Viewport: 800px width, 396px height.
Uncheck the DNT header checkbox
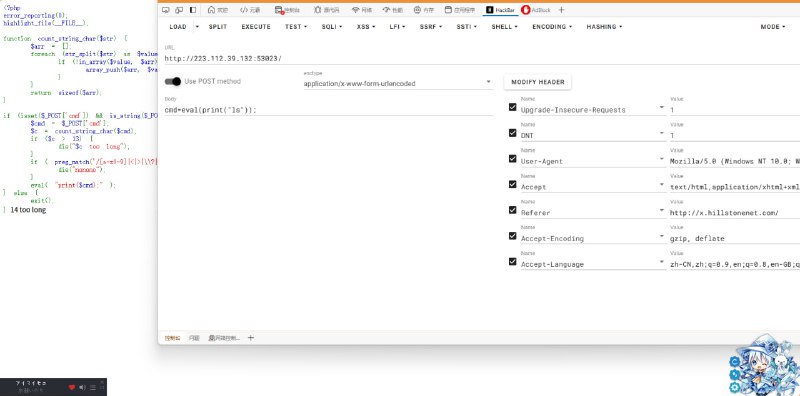tap(512, 133)
